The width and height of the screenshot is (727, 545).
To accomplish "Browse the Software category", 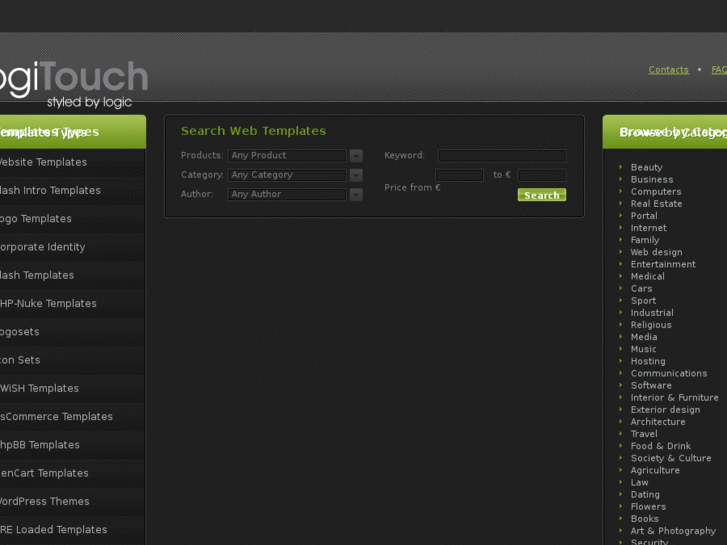I will [x=651, y=385].
